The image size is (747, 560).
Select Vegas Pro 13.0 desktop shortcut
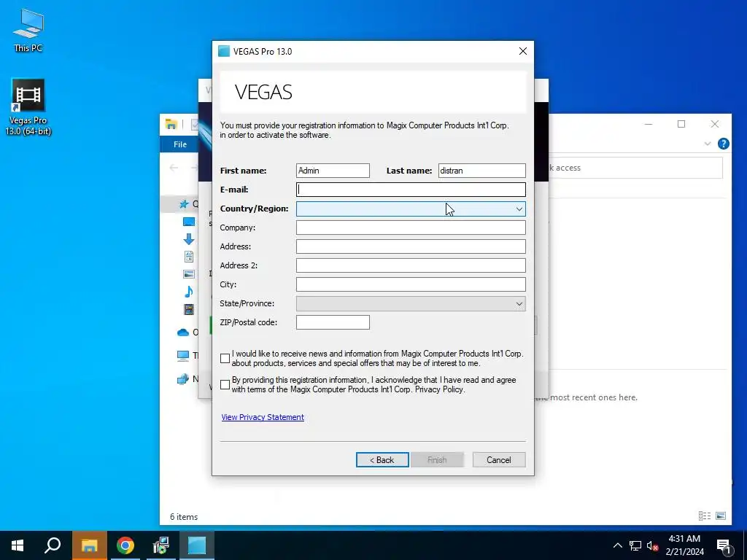click(28, 107)
